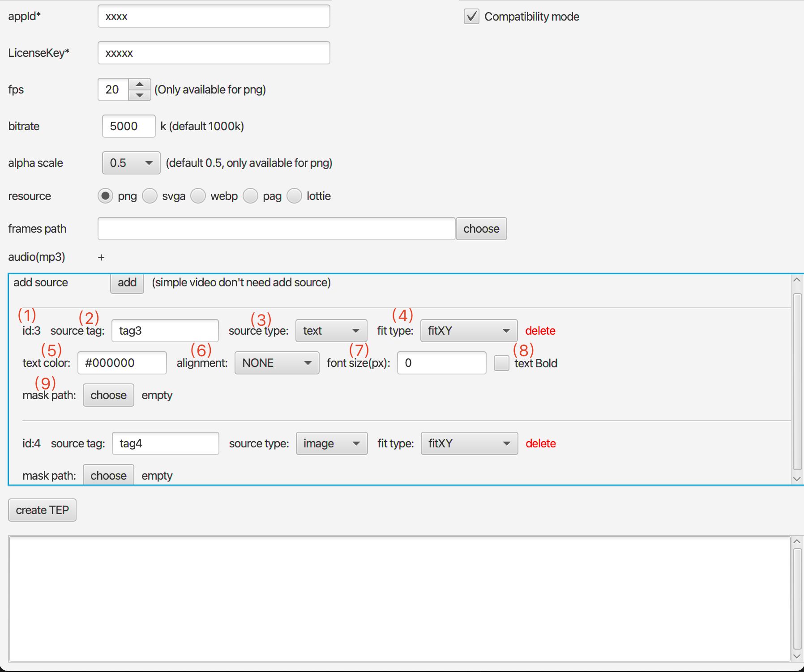Click the source list scrollbar thumb
The height and width of the screenshot is (672, 804).
click(797, 382)
